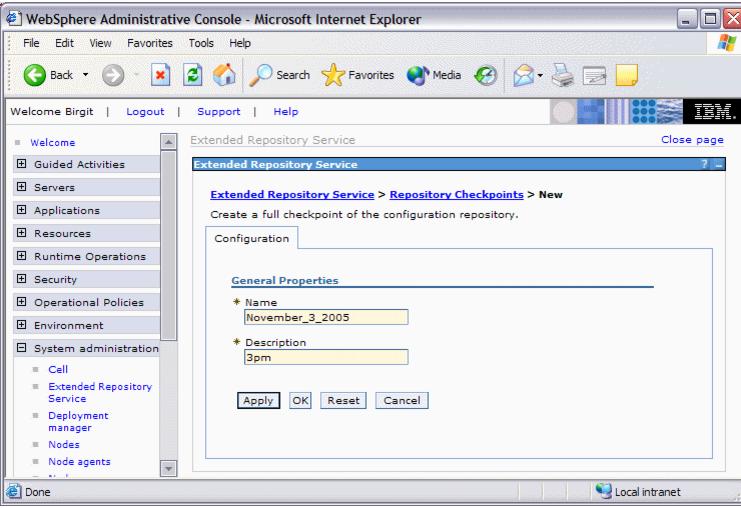741x508 pixels.
Task: Click the IBM logo
Action: pos(712,112)
